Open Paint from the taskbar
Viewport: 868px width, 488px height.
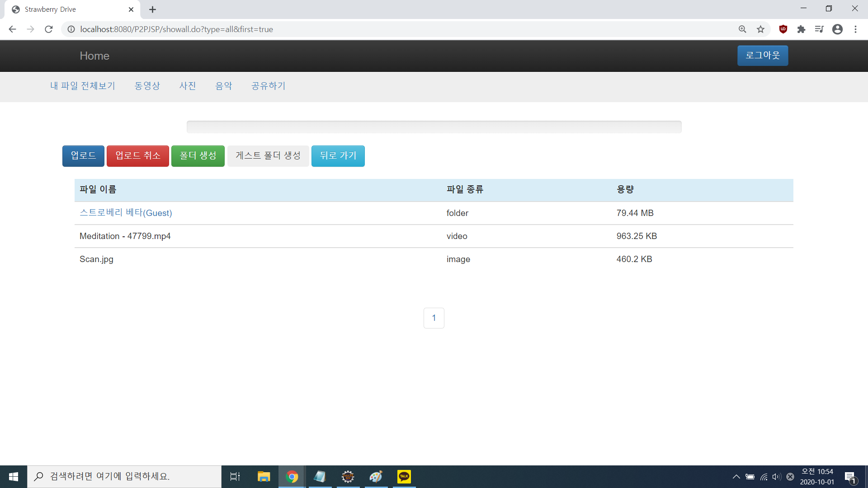pos(376,476)
